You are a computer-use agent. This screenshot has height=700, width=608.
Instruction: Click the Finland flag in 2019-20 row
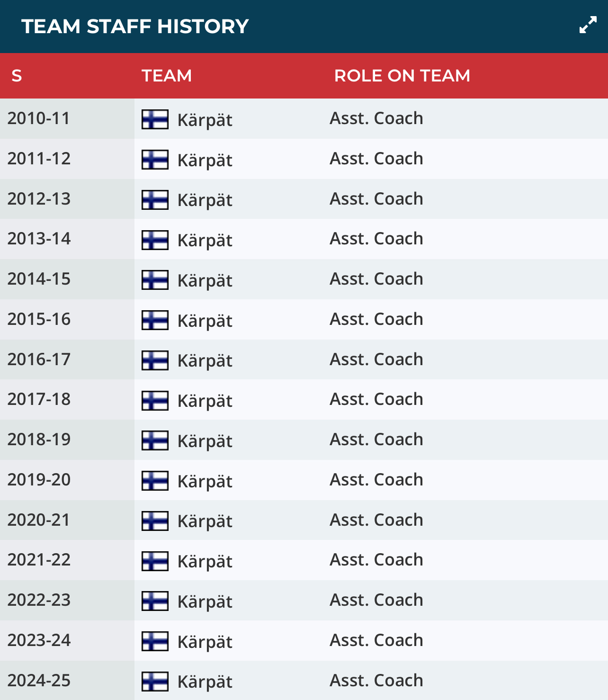pyautogui.click(x=155, y=481)
